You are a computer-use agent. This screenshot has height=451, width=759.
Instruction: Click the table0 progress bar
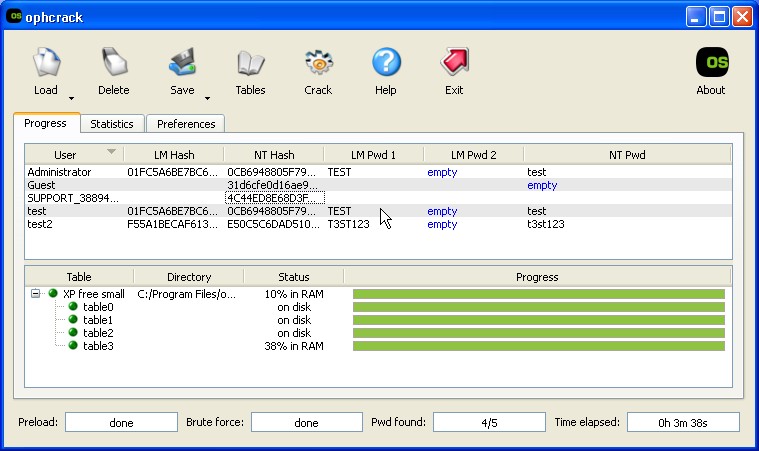(539, 307)
